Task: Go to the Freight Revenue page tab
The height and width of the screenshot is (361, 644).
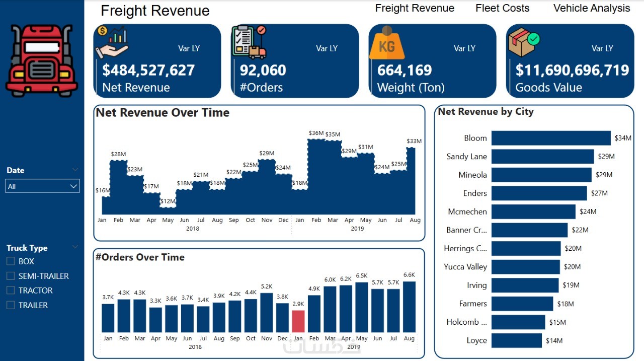Action: (x=415, y=8)
